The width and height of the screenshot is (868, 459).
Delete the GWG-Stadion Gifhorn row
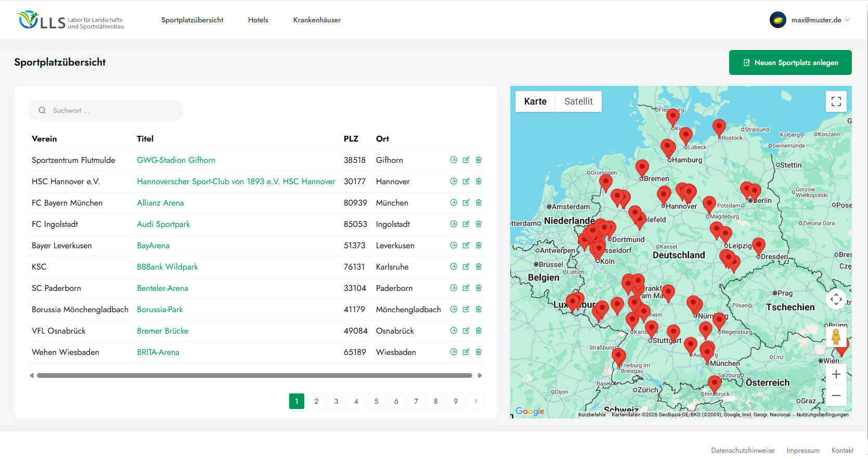[x=478, y=160]
